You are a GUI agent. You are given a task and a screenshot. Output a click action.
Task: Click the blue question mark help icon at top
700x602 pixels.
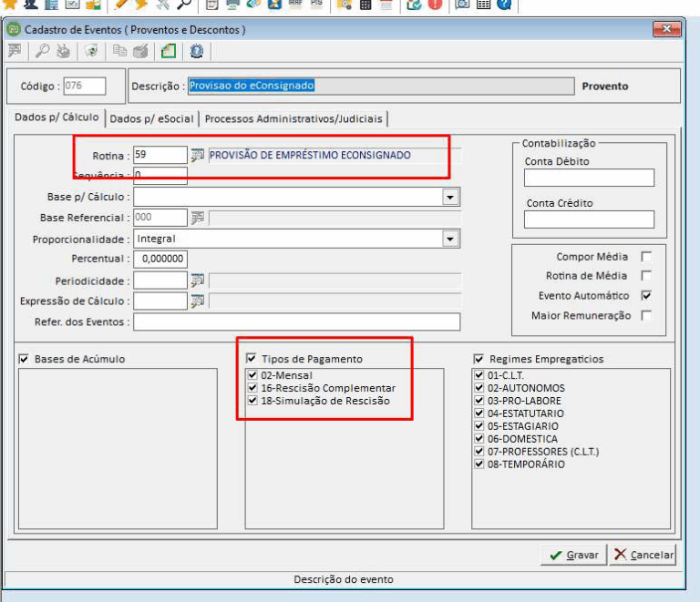[503, 5]
